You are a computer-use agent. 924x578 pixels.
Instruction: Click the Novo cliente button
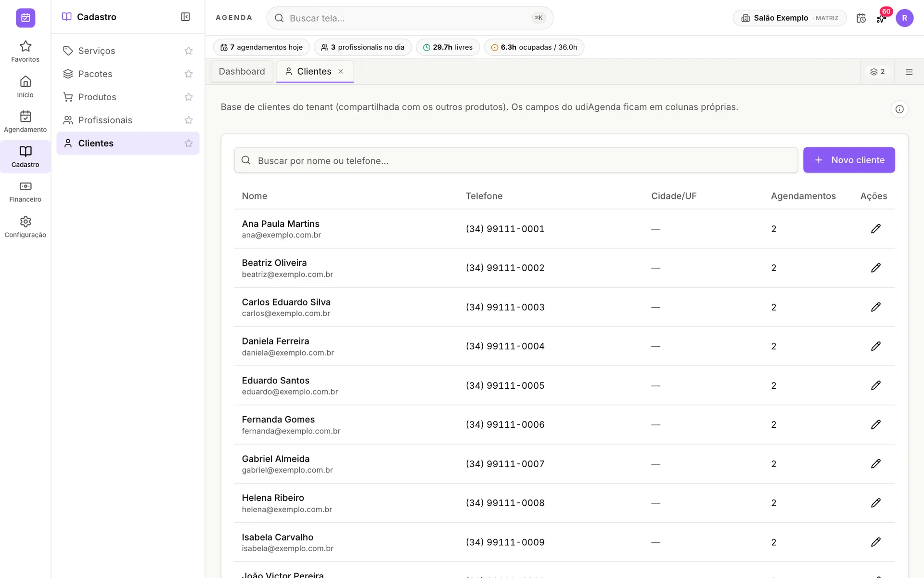tap(848, 160)
